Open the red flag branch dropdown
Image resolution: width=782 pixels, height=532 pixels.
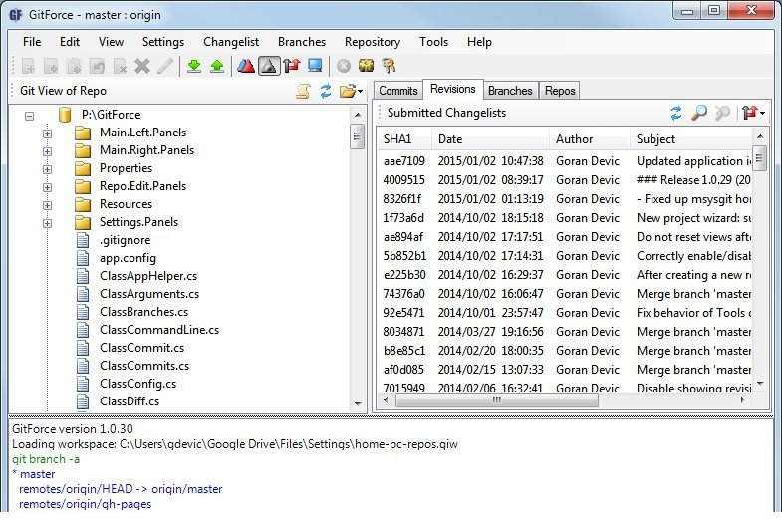pyautogui.click(x=753, y=113)
